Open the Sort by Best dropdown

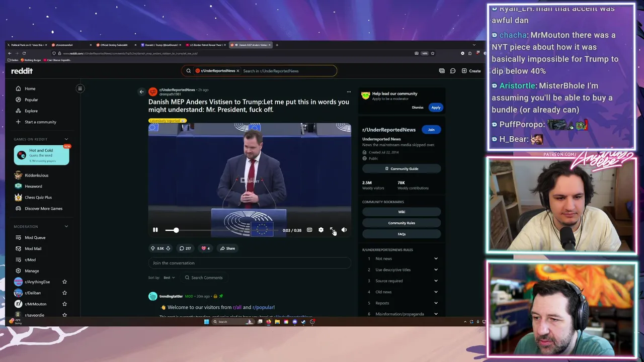click(169, 278)
